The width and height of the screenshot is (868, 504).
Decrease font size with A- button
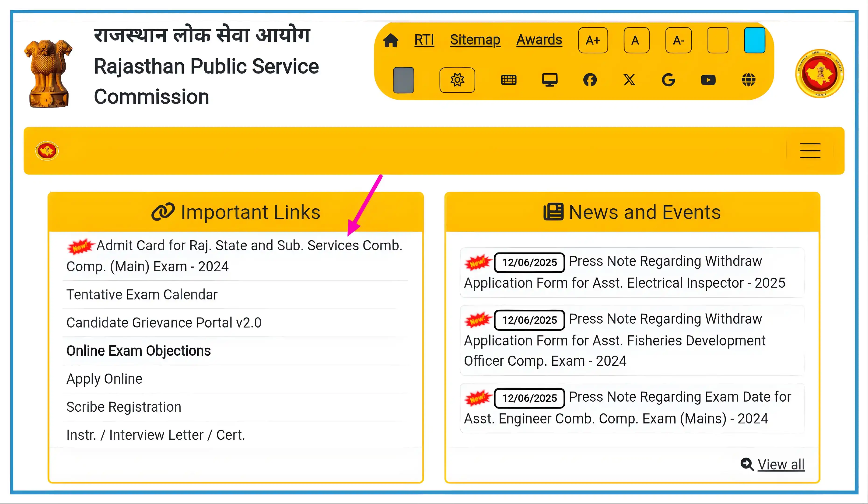pos(678,40)
